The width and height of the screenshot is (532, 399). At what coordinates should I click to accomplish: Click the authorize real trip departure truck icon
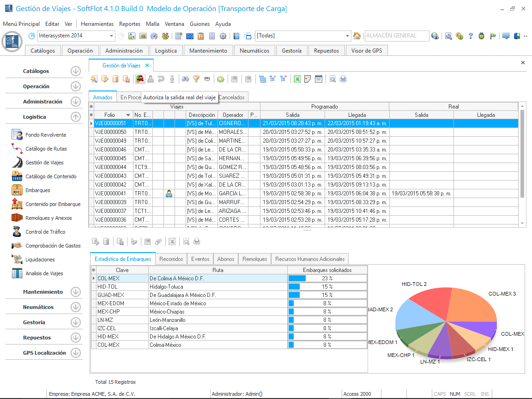point(139,79)
